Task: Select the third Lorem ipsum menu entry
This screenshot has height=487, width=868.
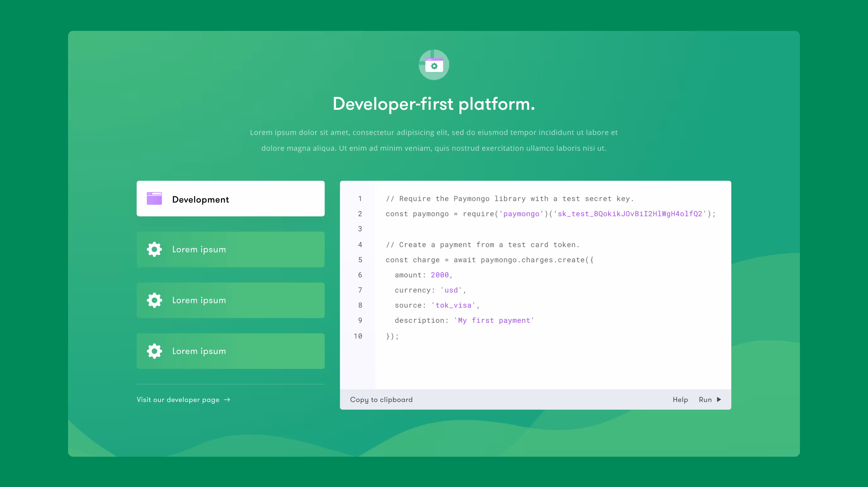Action: click(x=230, y=351)
